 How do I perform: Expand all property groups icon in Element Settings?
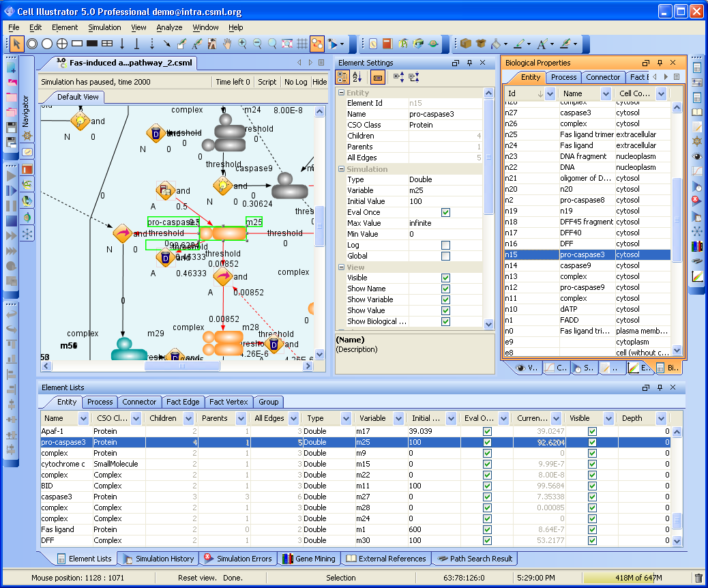point(398,77)
